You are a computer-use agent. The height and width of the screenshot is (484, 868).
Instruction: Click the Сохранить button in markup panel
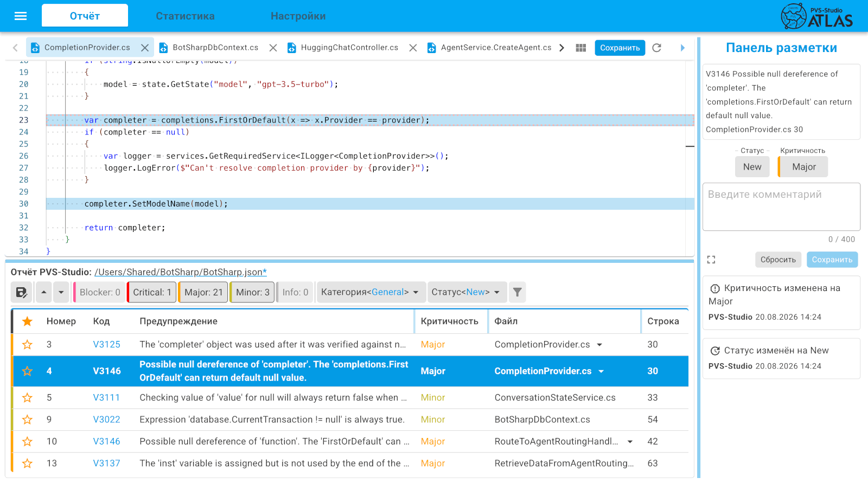[x=832, y=260]
